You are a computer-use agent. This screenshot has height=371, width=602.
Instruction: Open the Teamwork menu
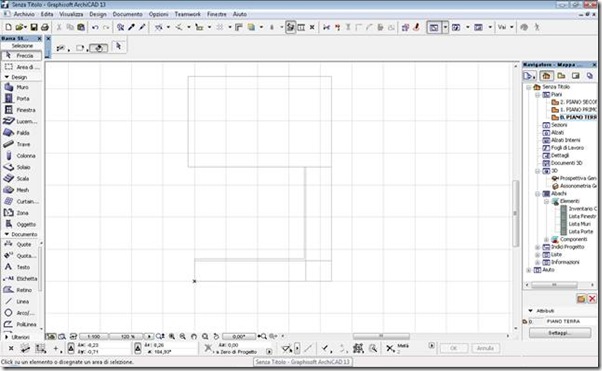[187, 14]
